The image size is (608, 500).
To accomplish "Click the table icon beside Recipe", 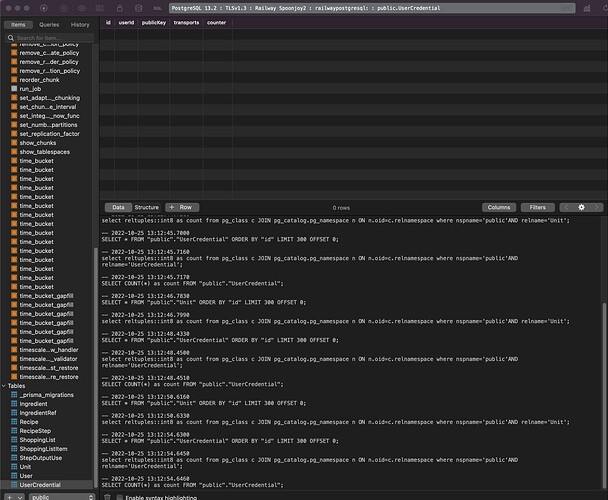I will (x=14, y=422).
